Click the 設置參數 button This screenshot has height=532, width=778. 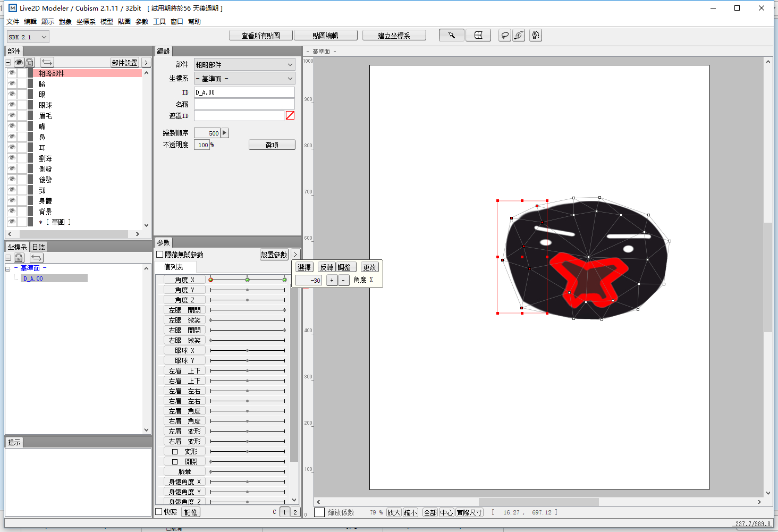tap(274, 255)
